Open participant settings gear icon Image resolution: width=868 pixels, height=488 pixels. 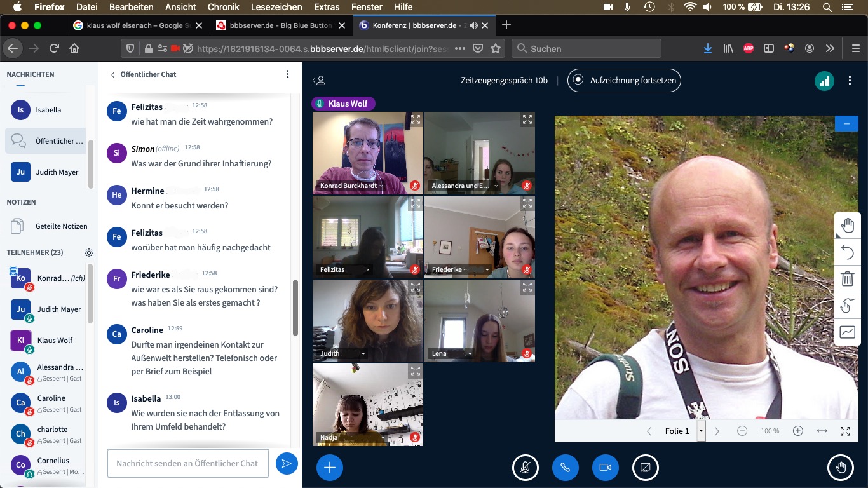tap(89, 252)
